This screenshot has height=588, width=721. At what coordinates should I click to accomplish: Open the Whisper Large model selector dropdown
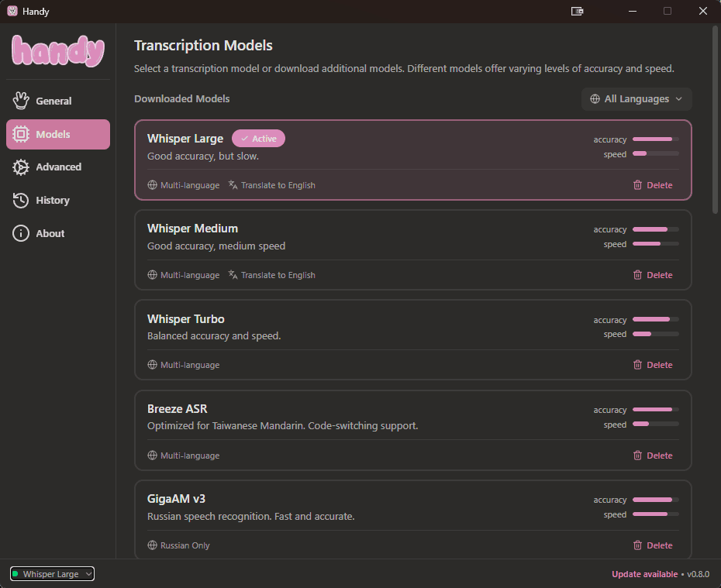pos(52,574)
